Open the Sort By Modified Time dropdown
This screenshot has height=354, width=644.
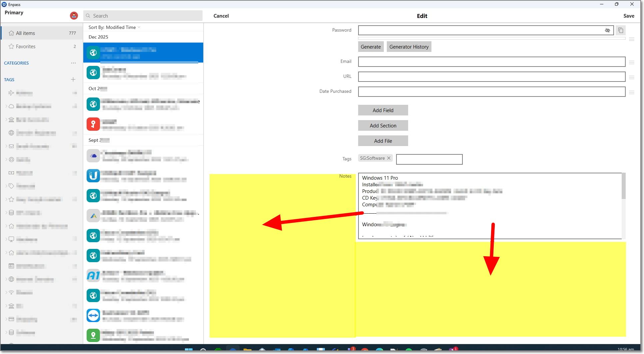click(114, 27)
